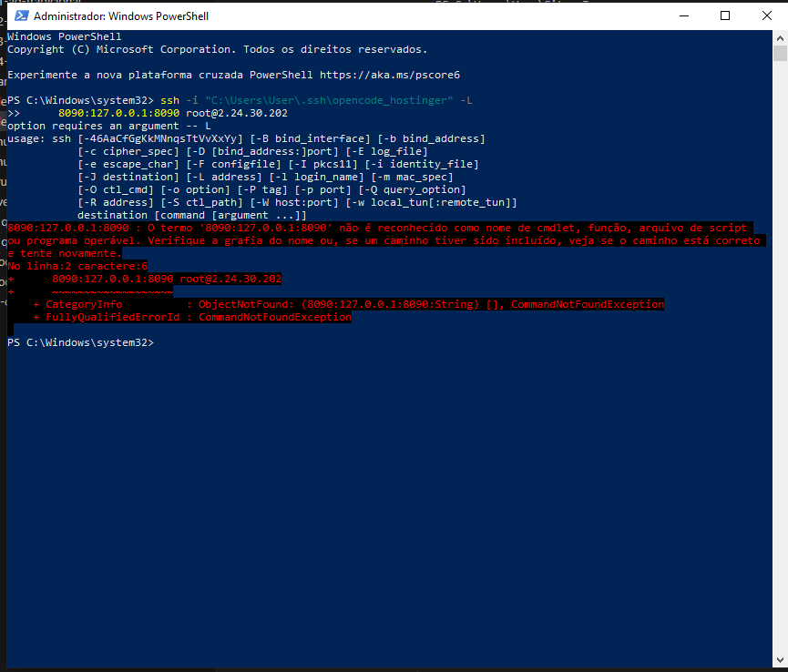Maximize the PowerShell window

coord(725,15)
